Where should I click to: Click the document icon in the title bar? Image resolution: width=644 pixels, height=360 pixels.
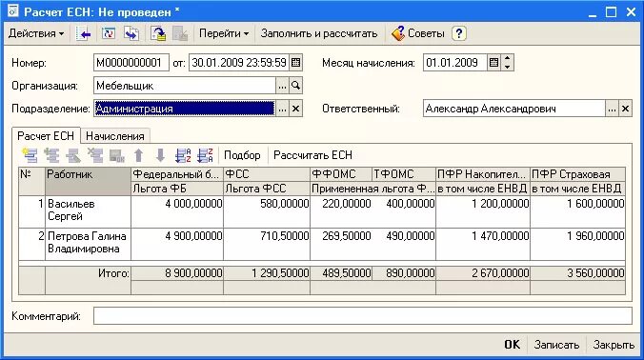pos(13,10)
